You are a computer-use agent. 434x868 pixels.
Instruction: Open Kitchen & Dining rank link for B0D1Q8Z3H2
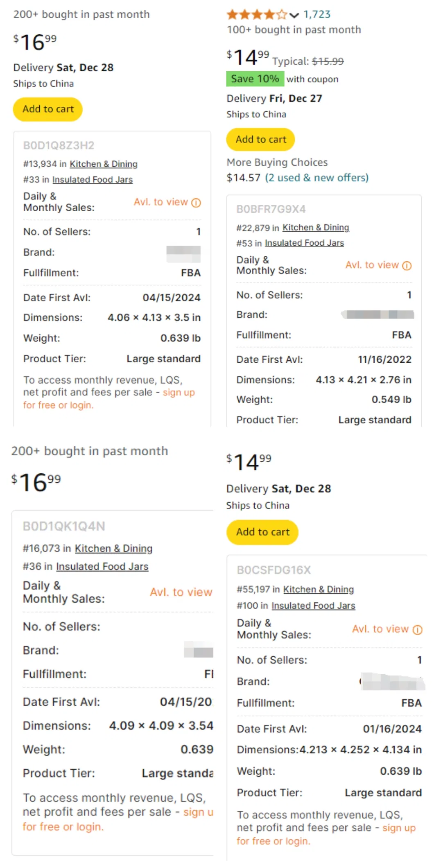104,164
